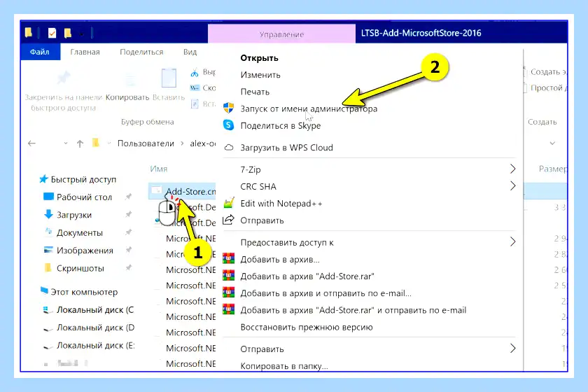Select Добавить в архив и отправить по e-mail...
588x392 pixels.
pos(325,293)
